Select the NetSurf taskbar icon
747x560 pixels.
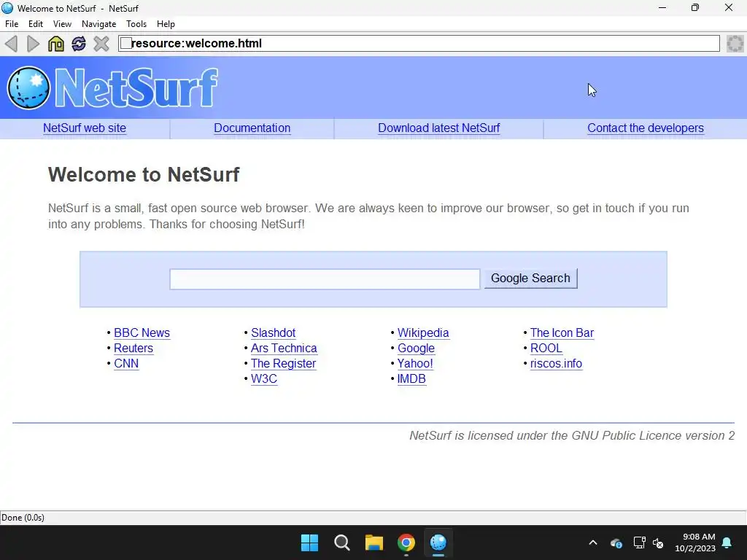pos(438,542)
